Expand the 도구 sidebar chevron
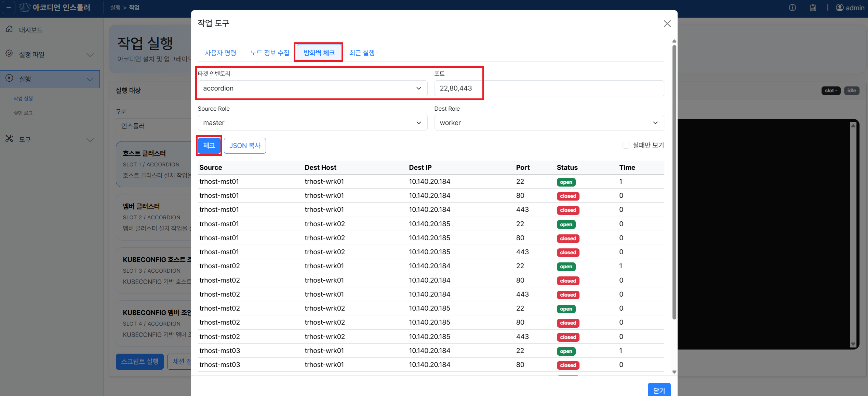 tap(90, 140)
